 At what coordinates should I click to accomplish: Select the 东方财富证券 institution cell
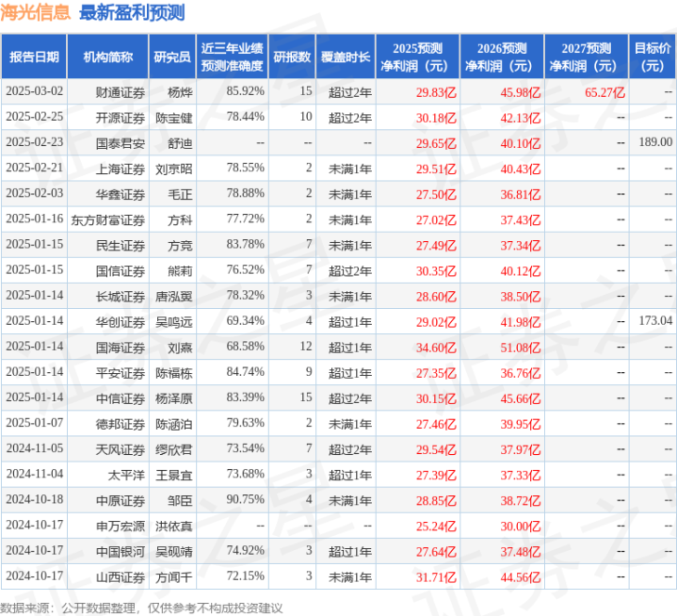click(x=108, y=219)
